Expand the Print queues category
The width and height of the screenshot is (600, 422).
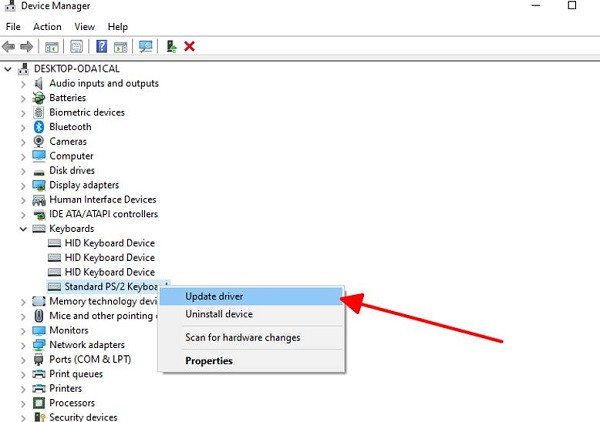click(23, 375)
